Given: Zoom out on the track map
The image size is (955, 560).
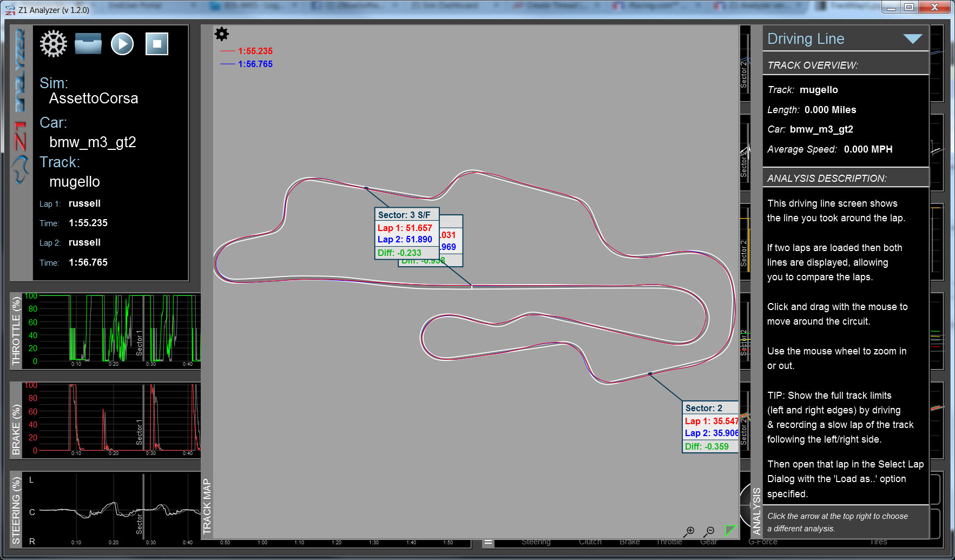Looking at the screenshot, I should [x=709, y=531].
